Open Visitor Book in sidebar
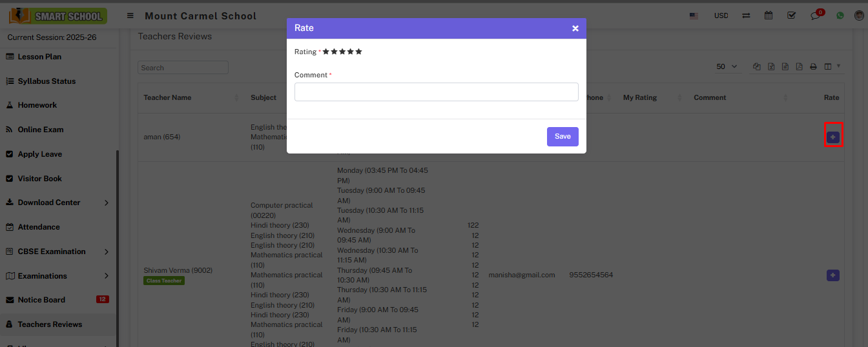The image size is (868, 347). 40,179
